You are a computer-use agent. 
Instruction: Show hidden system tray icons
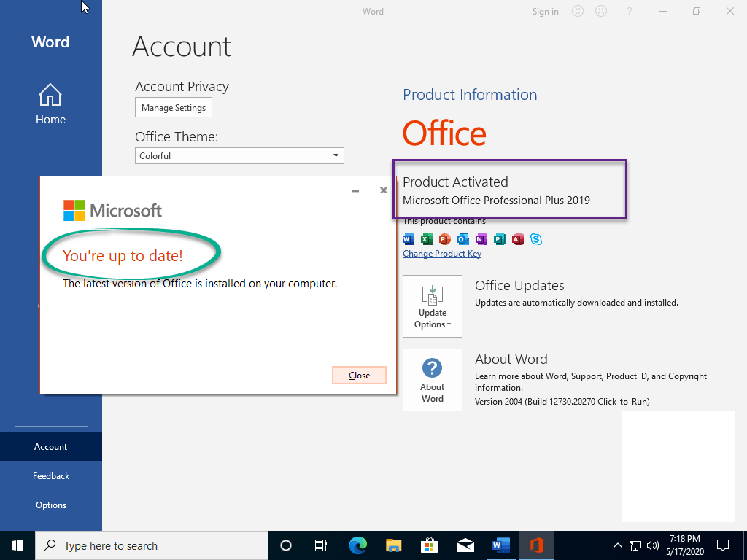click(x=617, y=545)
